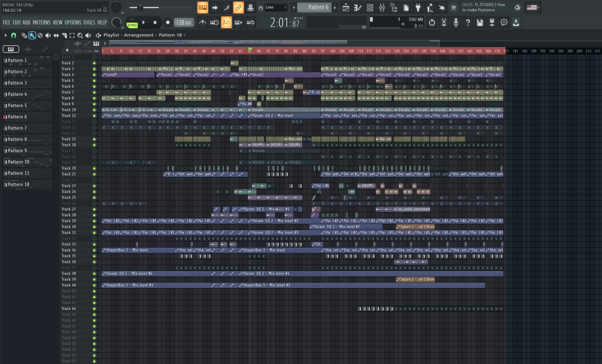Click the Save project floppy icon
The image size is (602, 364).
pos(480,22)
